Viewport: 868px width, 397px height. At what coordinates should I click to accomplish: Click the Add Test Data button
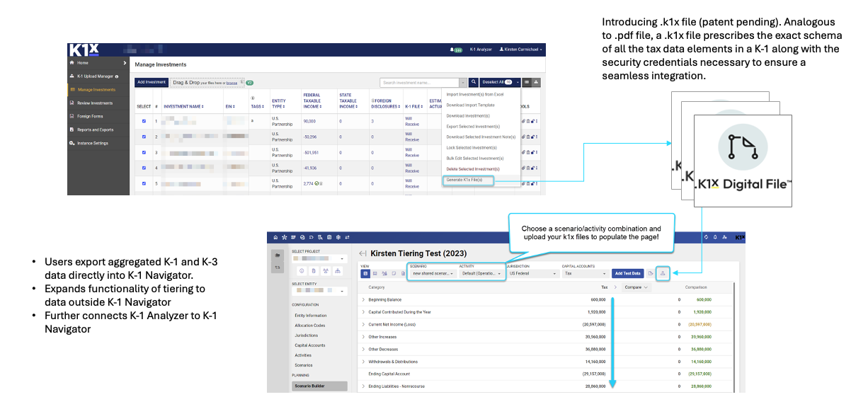627,273
